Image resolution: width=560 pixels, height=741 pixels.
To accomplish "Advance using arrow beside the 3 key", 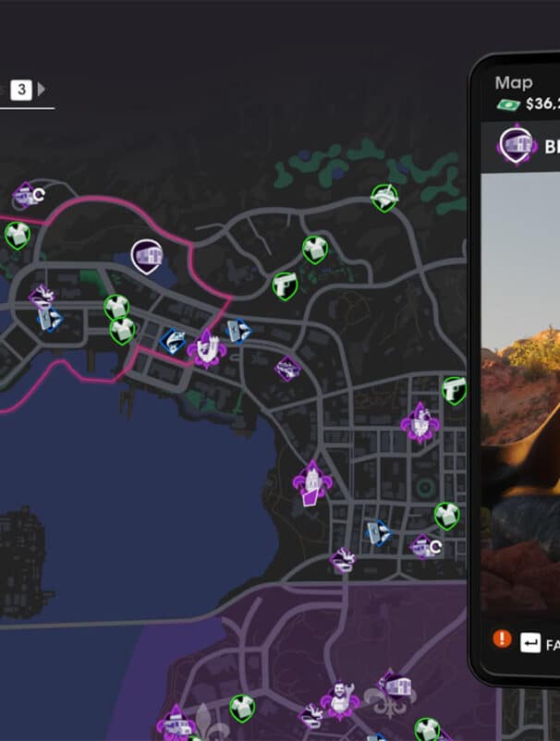I will [x=41, y=89].
